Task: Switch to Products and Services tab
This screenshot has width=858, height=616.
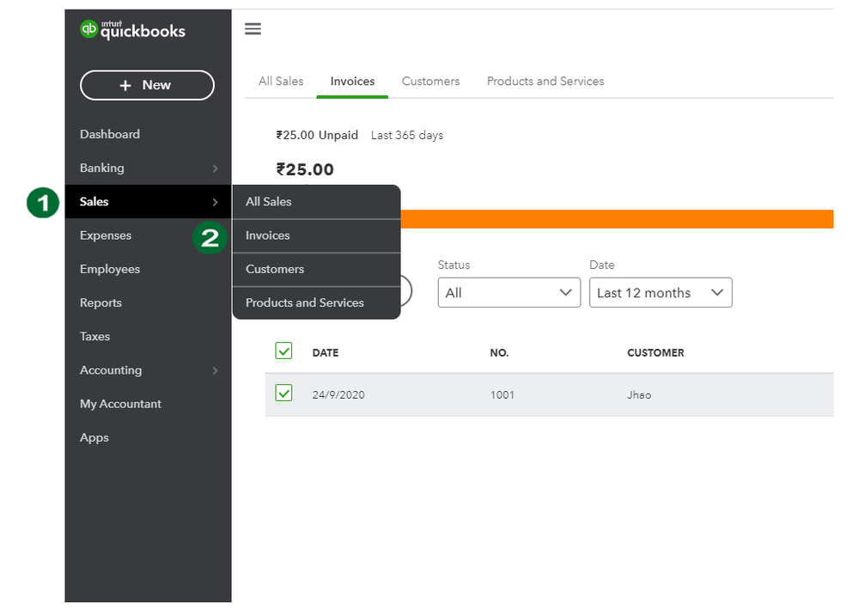Action: click(545, 81)
